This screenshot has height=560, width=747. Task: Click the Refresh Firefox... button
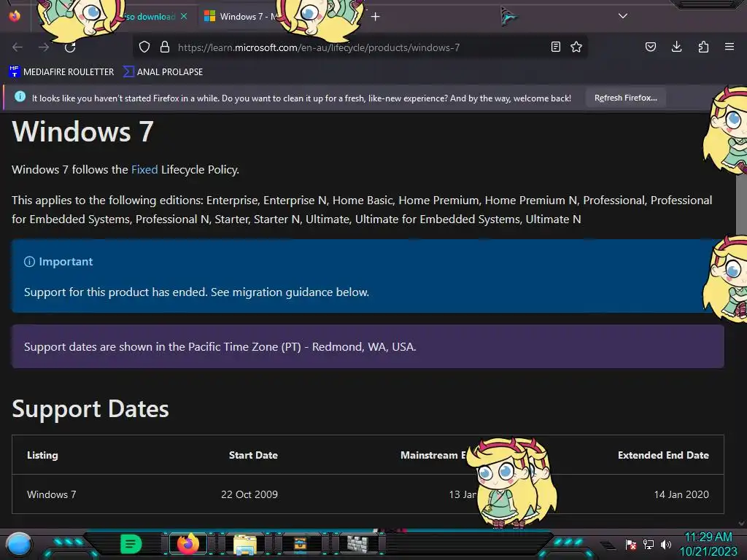pos(625,98)
